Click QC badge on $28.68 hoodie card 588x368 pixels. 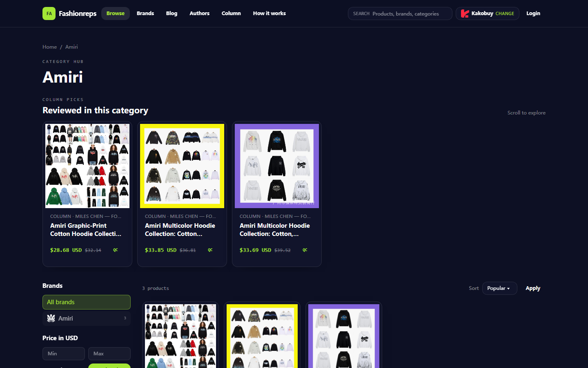tap(116, 250)
